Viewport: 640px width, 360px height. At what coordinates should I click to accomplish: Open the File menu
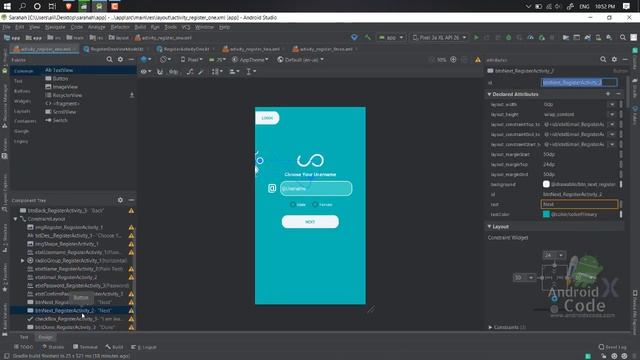coord(7,27)
